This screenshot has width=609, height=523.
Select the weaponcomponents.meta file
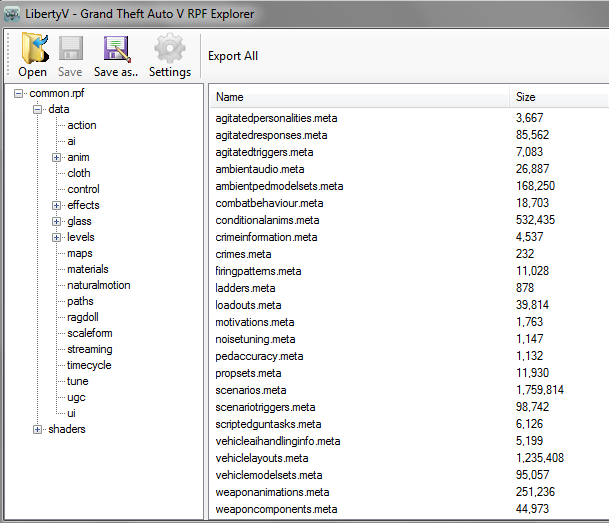point(276,509)
